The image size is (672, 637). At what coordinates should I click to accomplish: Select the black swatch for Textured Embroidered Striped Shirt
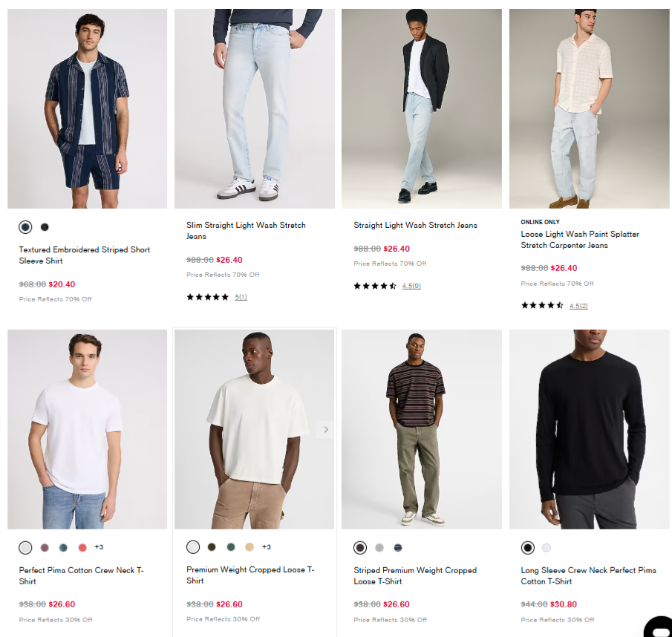click(x=45, y=226)
